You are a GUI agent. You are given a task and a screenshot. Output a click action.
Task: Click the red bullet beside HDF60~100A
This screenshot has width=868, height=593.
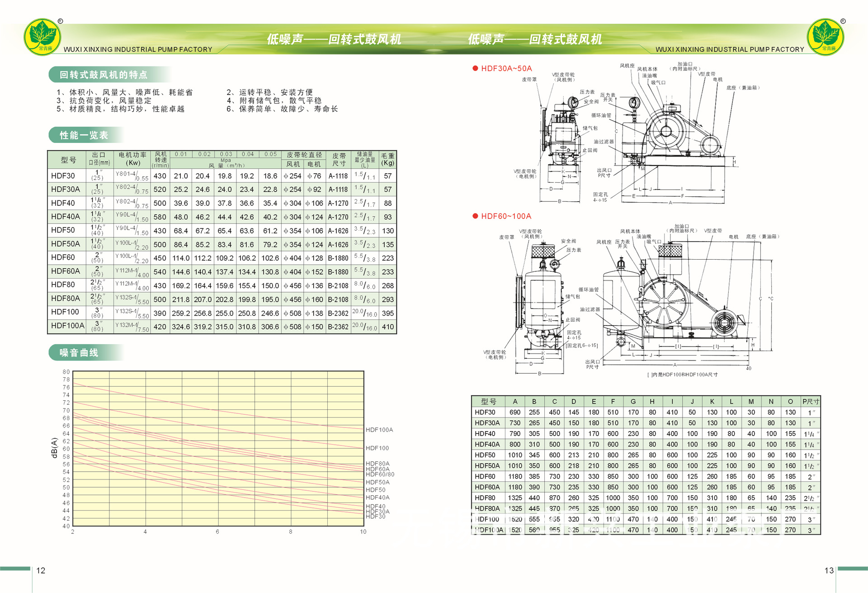475,216
